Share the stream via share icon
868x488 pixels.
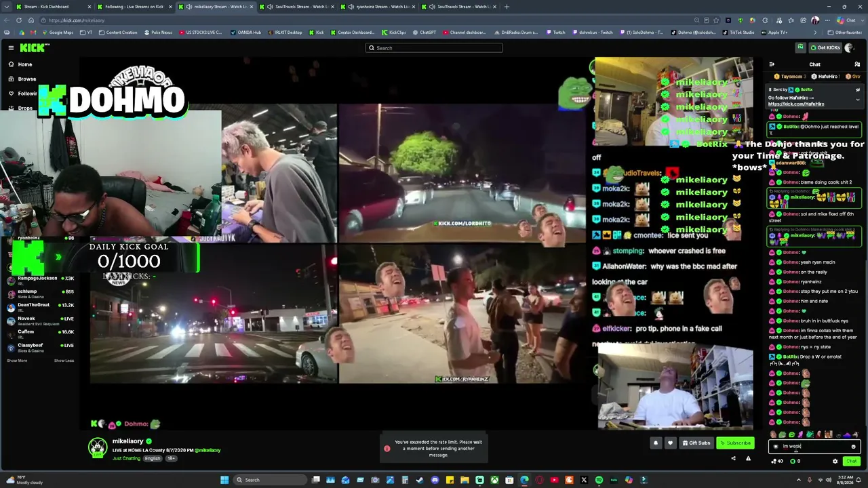[x=733, y=458]
